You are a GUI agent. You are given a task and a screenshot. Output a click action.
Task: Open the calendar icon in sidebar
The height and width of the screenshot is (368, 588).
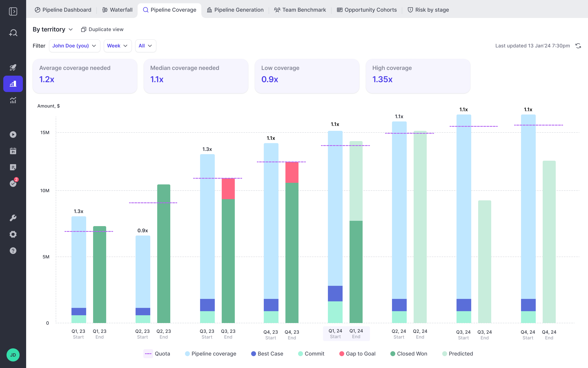(13, 151)
